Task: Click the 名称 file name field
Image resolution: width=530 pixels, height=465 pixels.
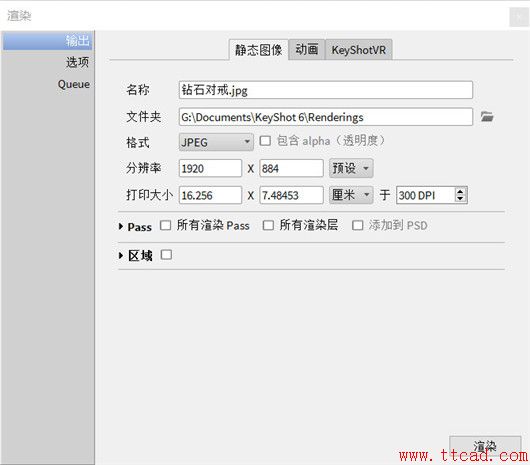Action: point(326,90)
